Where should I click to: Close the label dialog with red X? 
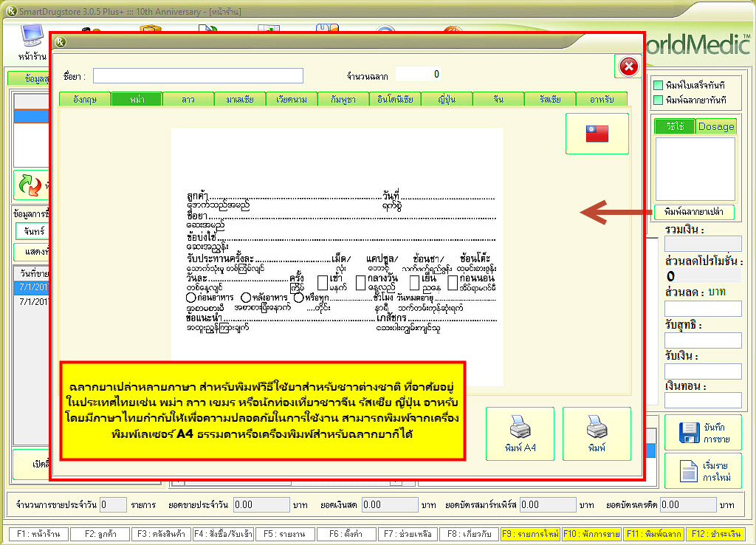tap(628, 67)
